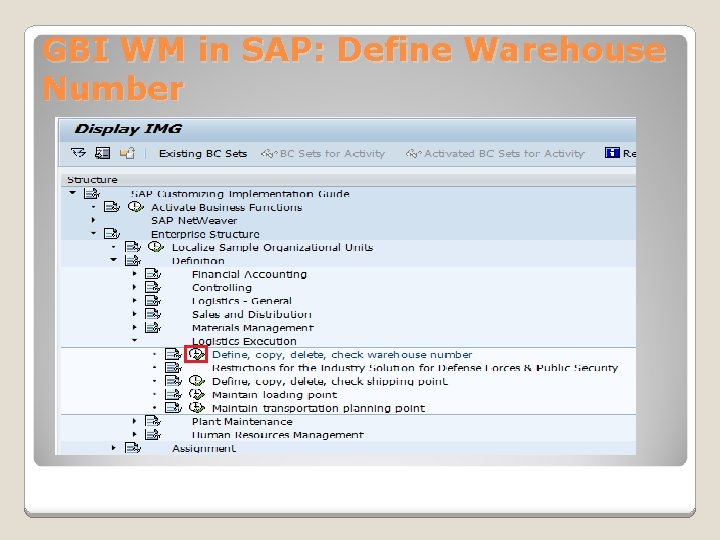The width and height of the screenshot is (720, 540).
Task: Select 'Enterprise Structure' tree label
Action: 205,234
